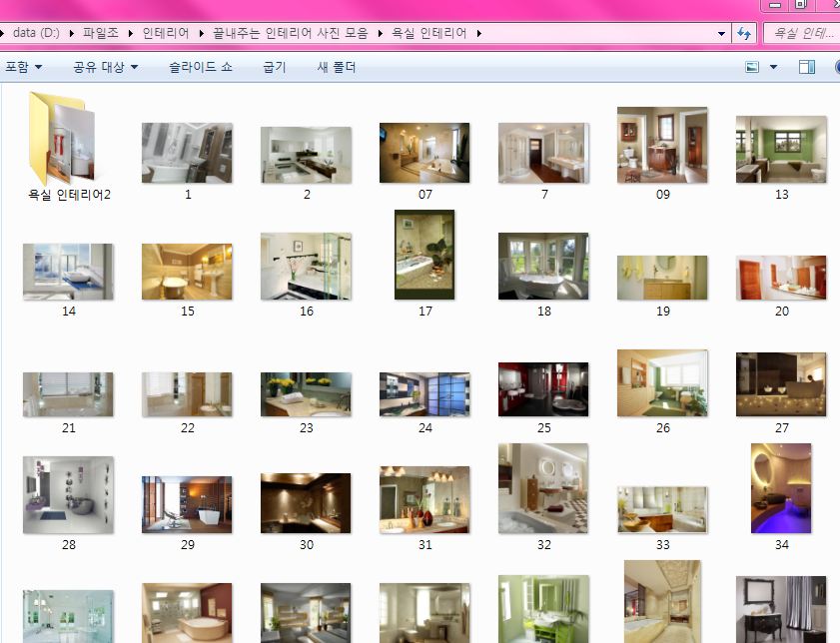Select image thumbnail named 16
This screenshot has height=643, width=840.
tap(306, 267)
